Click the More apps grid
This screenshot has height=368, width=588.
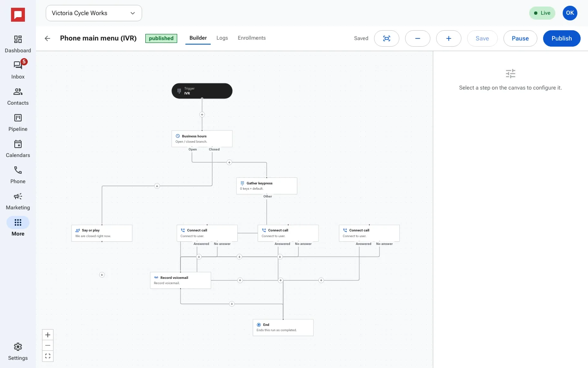point(18,227)
